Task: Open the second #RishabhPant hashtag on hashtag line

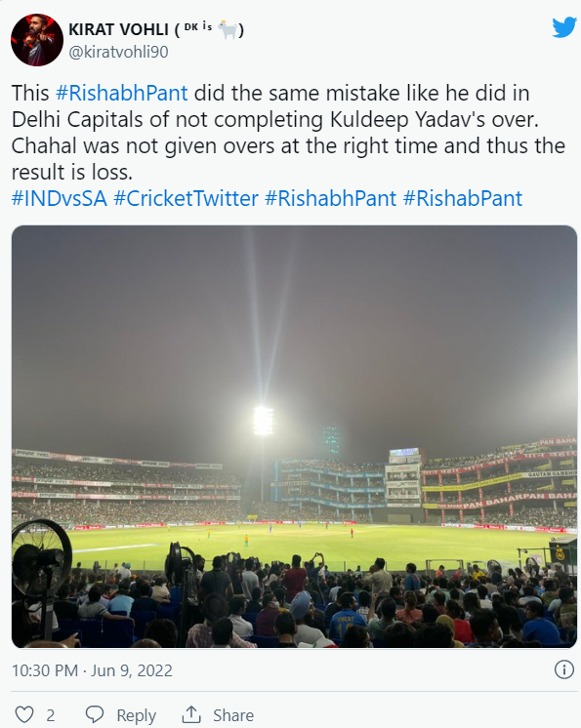Action: tap(331, 199)
